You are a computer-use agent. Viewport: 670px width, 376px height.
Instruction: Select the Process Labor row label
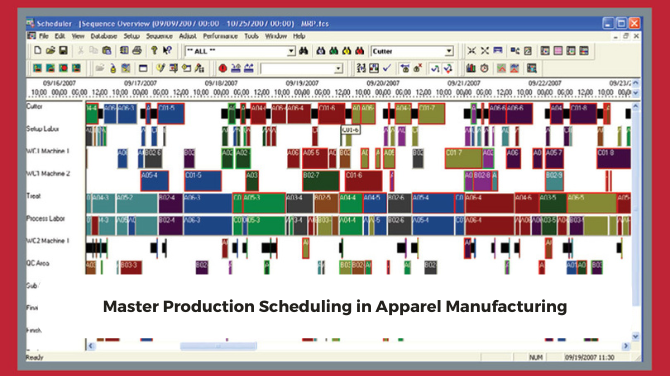[x=45, y=218]
